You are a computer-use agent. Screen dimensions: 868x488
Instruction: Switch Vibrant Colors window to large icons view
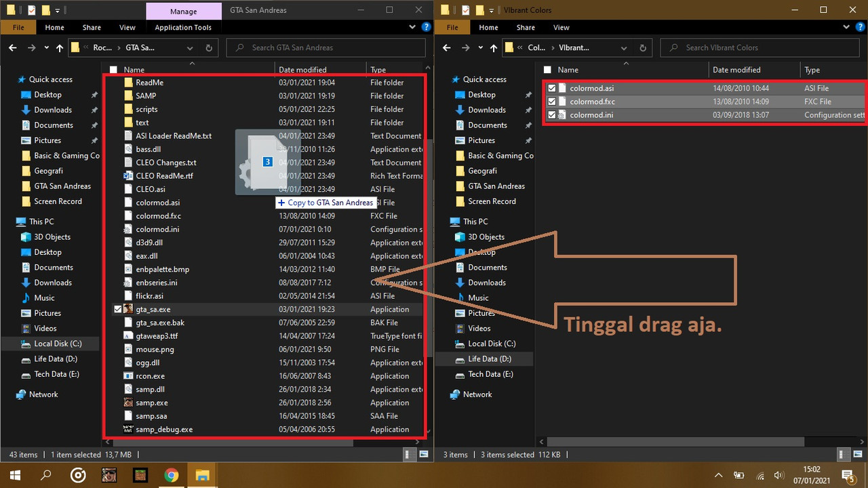click(x=858, y=454)
